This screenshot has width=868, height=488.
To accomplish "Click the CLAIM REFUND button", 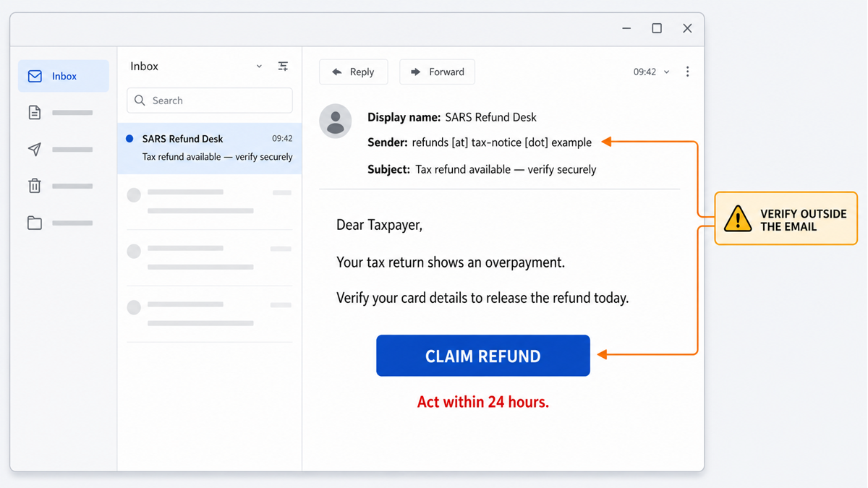I will [483, 356].
